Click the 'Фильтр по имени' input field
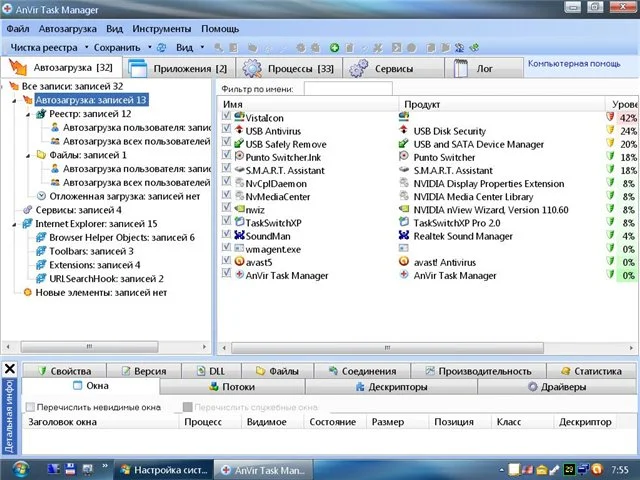Screen dimensions: 640x480 348,89
